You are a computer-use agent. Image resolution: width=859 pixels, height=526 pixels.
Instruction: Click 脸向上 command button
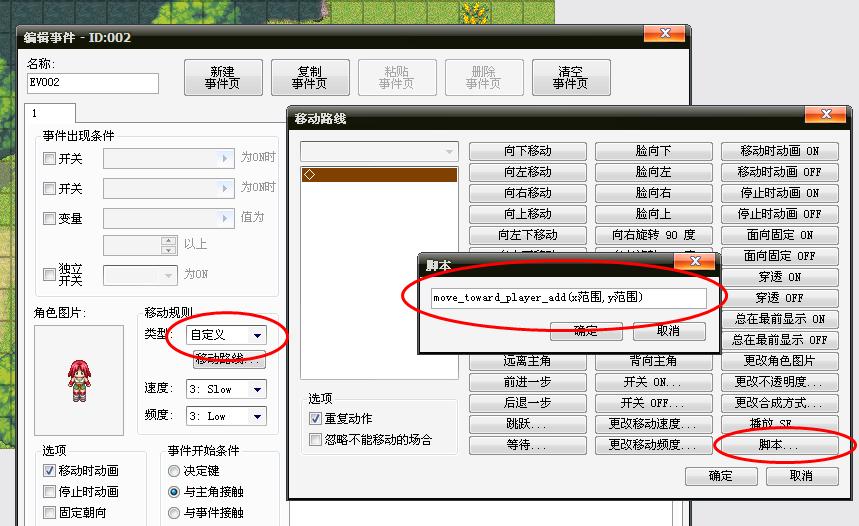[x=654, y=214]
